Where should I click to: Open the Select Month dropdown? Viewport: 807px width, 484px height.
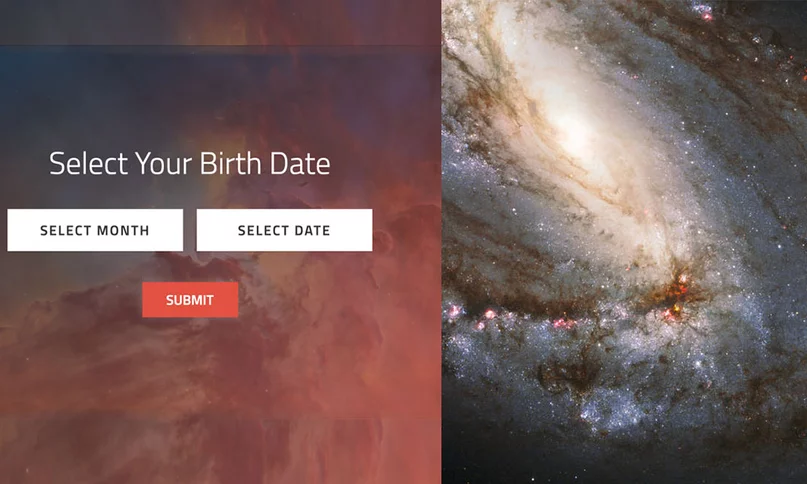tap(95, 230)
